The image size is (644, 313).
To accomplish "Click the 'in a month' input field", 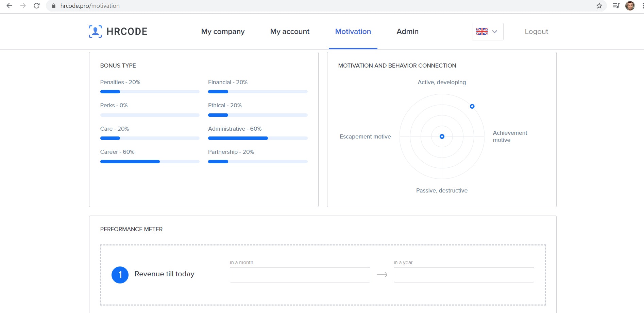I will (x=300, y=274).
